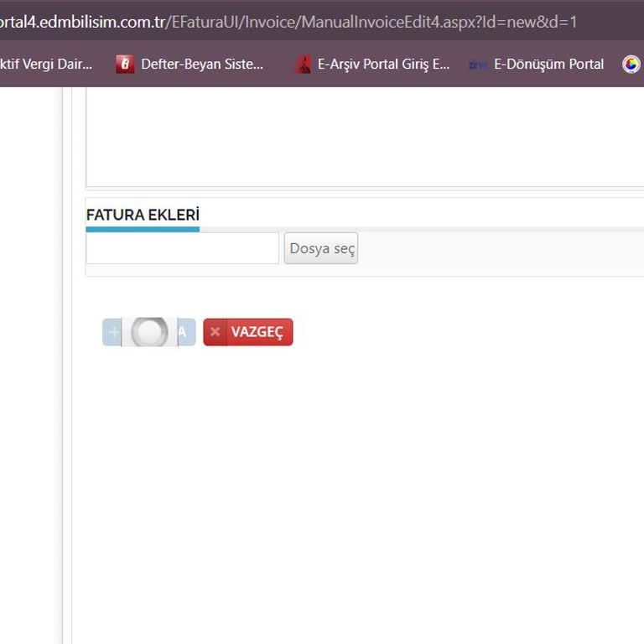Click the plus icon on the save button

(113, 332)
